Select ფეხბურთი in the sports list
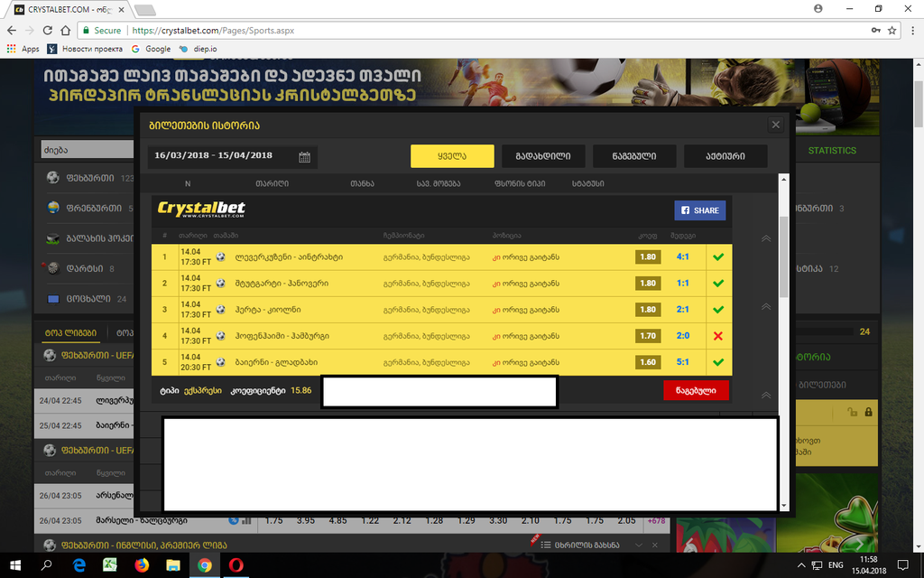Image resolution: width=924 pixels, height=578 pixels. [89, 178]
